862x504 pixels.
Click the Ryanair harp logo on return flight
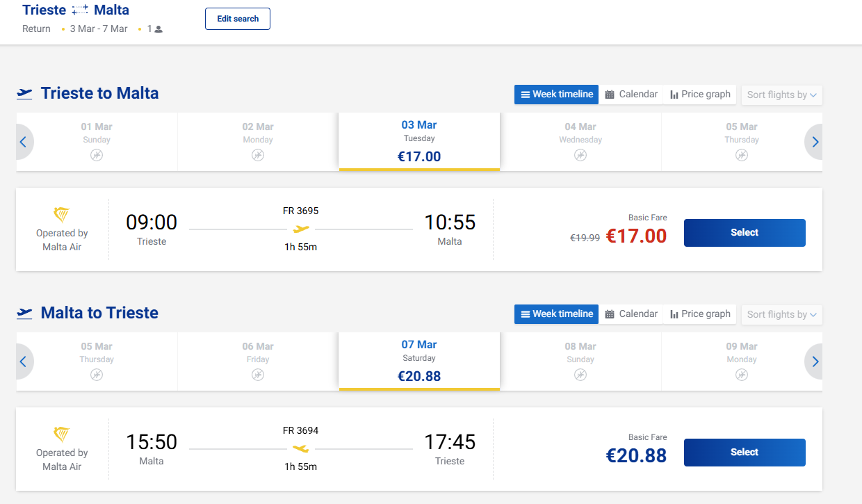tap(62, 434)
